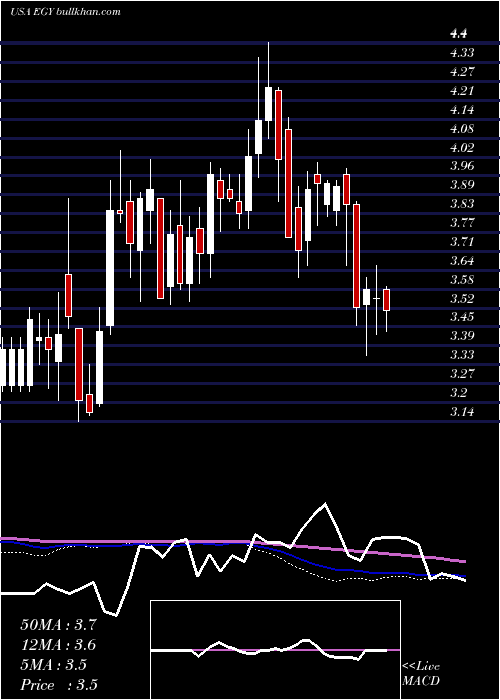This screenshot has height=700, width=500.
Task: Click the peak white candle with wick reaching 4.4
Action: (x=268, y=104)
